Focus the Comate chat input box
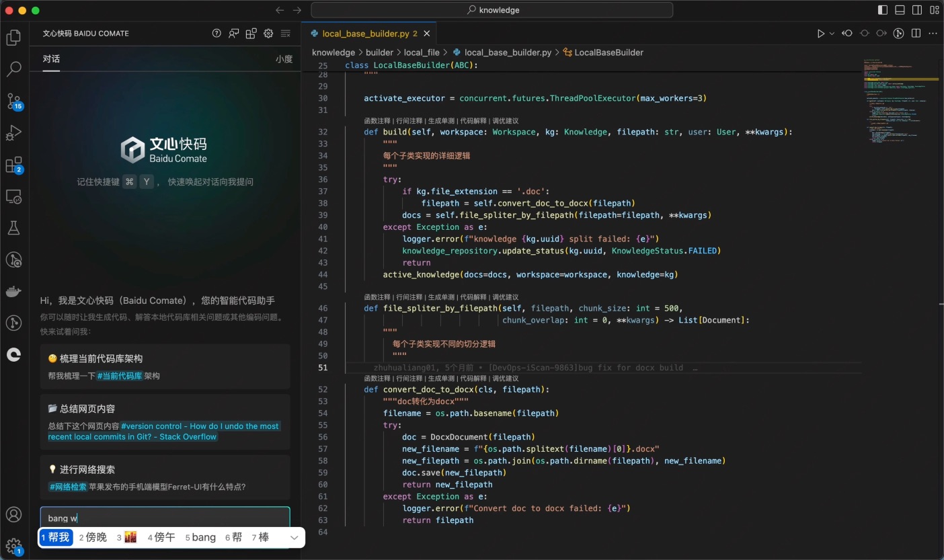The height and width of the screenshot is (560, 944). [165, 518]
